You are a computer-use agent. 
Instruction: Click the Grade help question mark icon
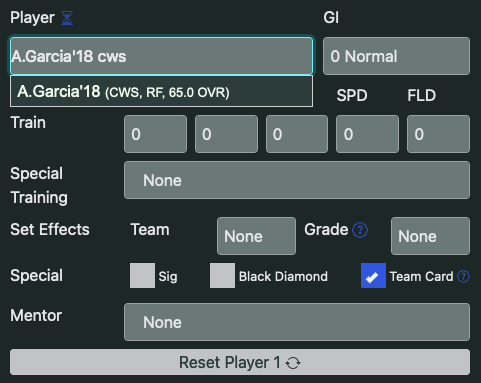[360, 230]
